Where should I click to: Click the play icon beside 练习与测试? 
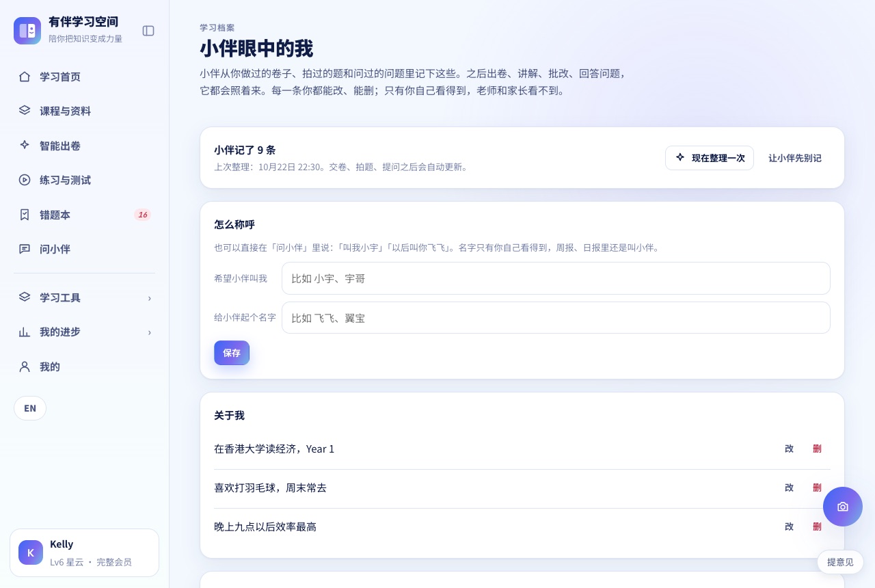pos(25,180)
